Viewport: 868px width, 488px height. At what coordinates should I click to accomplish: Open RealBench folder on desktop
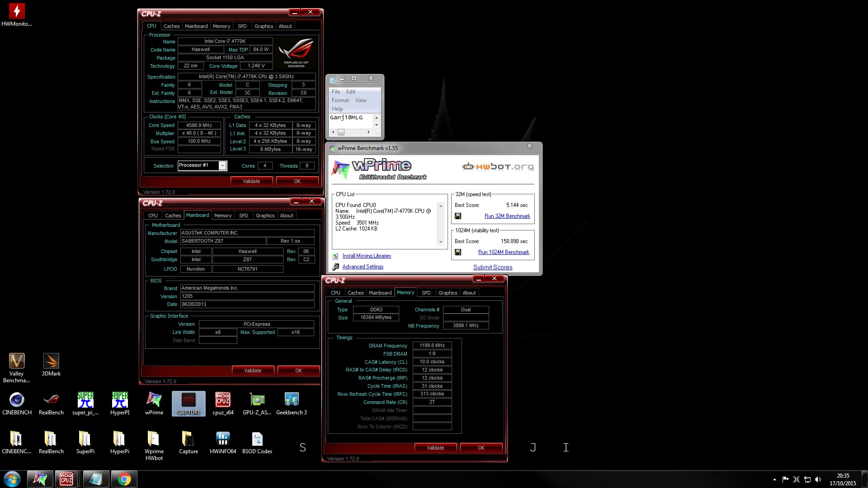point(51,442)
